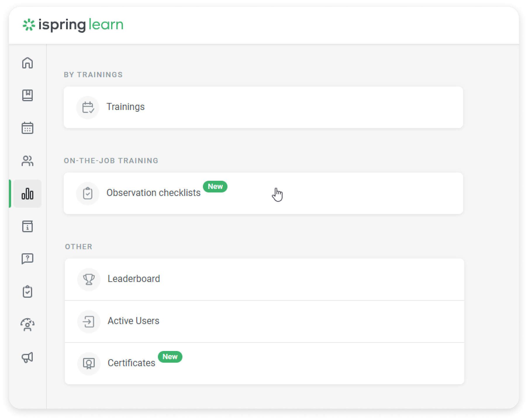
Task: Click the calendar icon beside Trainings
Action: (88, 107)
